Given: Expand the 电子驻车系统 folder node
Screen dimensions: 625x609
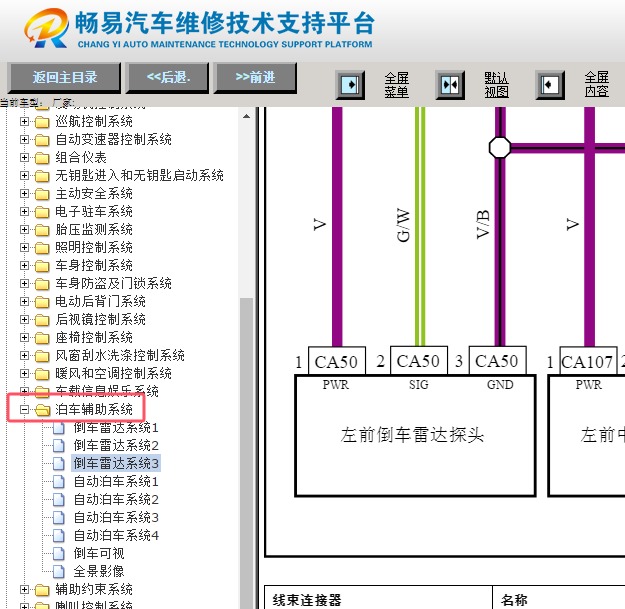Looking at the screenshot, I should tap(24, 211).
